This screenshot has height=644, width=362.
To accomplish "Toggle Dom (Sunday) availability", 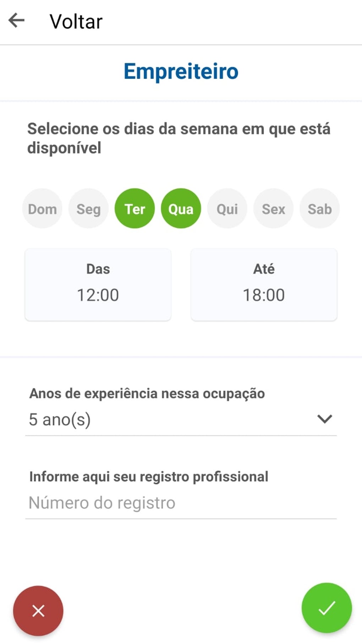I will coord(42,209).
